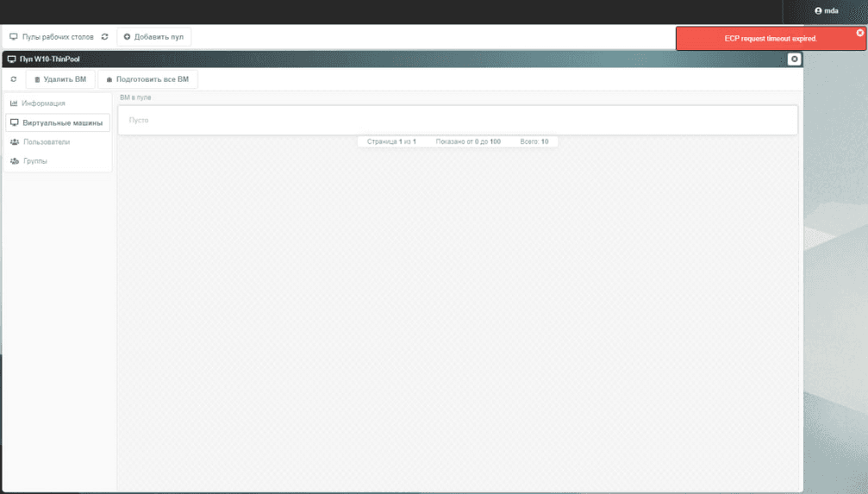
Task: Click the monitor icon beside Пулы рабочих столов
Action: click(14, 37)
